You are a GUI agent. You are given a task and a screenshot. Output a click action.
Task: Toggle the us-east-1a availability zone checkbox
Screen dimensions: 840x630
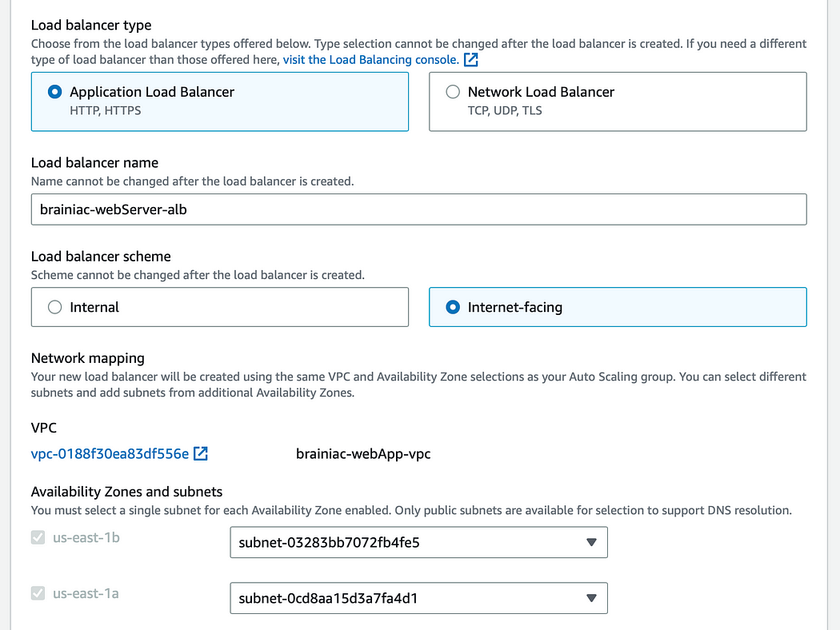pos(38,593)
